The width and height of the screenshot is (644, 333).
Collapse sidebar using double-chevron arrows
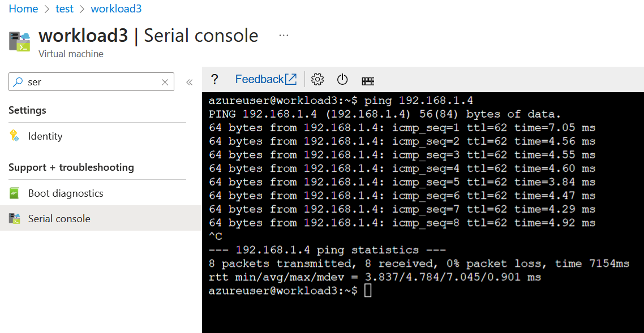pos(190,81)
